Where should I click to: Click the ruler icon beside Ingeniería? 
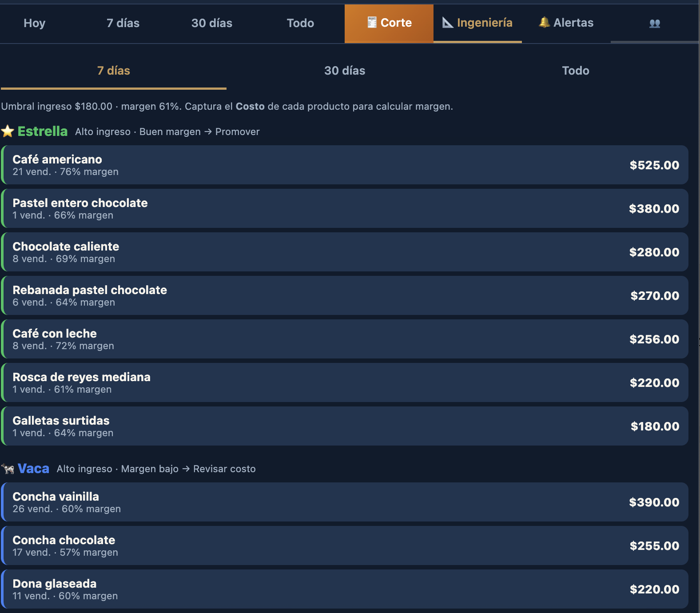click(448, 23)
